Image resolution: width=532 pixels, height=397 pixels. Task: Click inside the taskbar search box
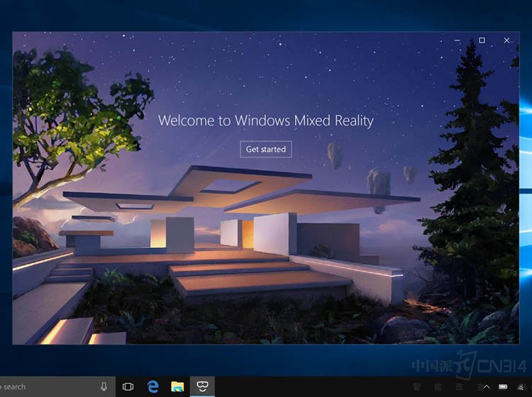coord(43,386)
